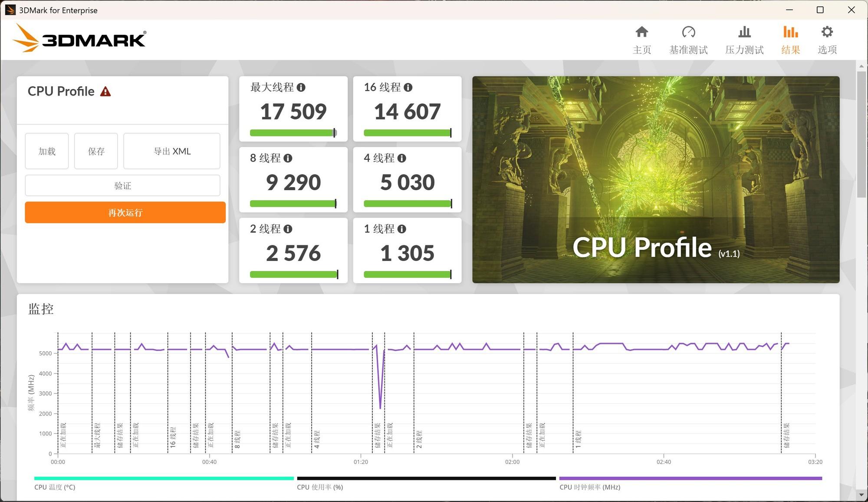This screenshot has width=868, height=502.
Task: Click the vertical scrollbar thumb
Action: pyautogui.click(x=861, y=134)
